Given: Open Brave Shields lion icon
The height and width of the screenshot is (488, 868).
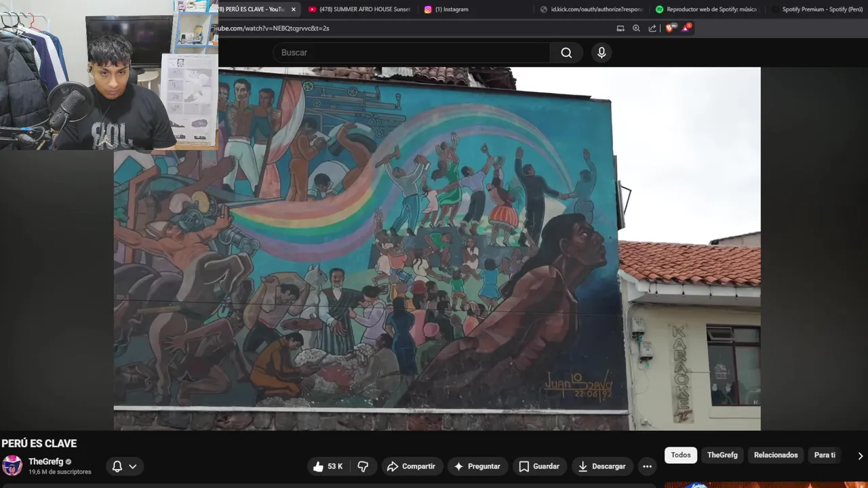Looking at the screenshot, I should click(x=670, y=28).
